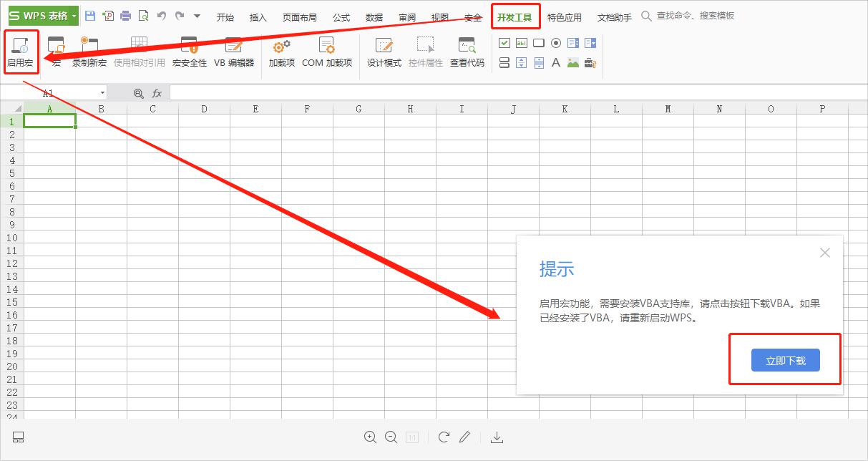Click the View Code (查看代码) icon
The image size is (868, 461).
coord(467,46)
